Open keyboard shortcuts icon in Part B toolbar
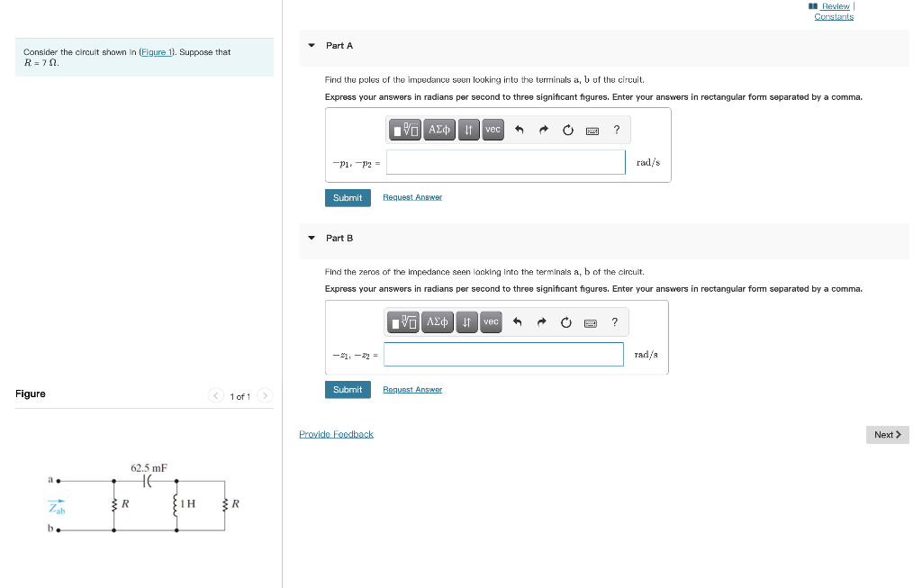The image size is (922, 588). point(590,321)
